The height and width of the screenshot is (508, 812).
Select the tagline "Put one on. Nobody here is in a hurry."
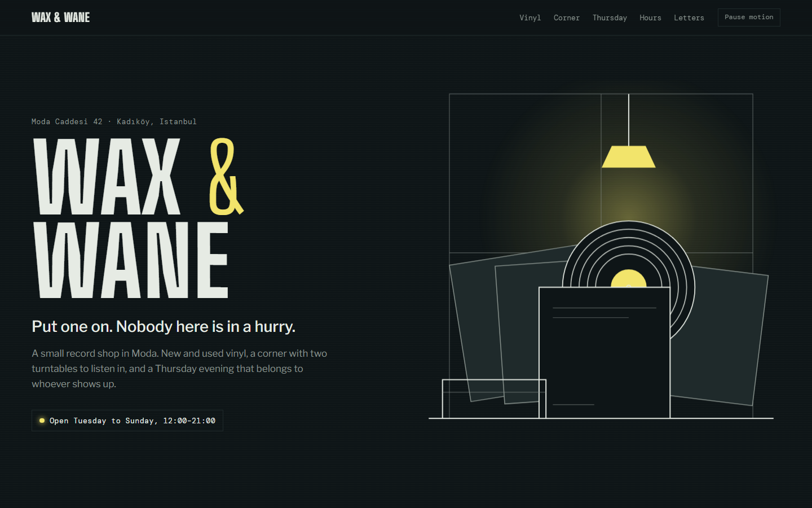164,326
